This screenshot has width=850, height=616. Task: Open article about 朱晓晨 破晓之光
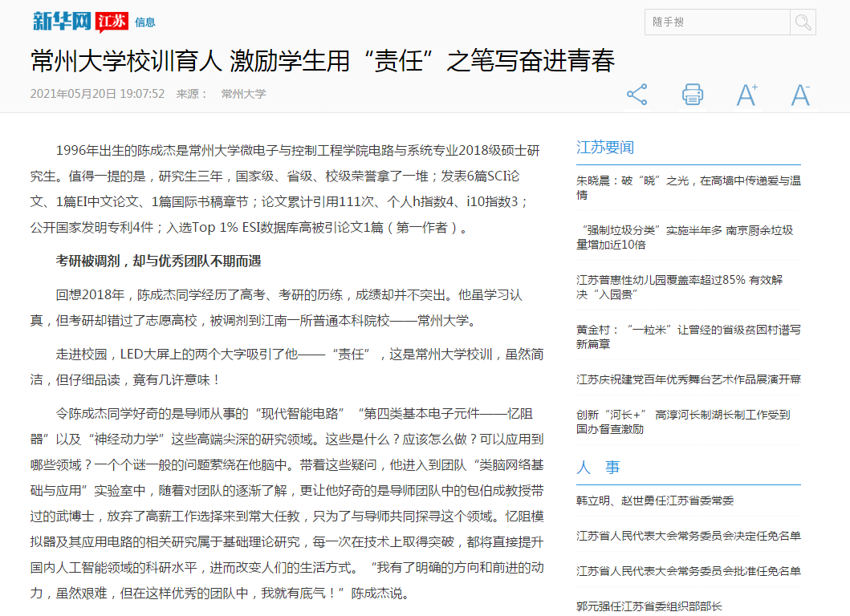pos(688,188)
